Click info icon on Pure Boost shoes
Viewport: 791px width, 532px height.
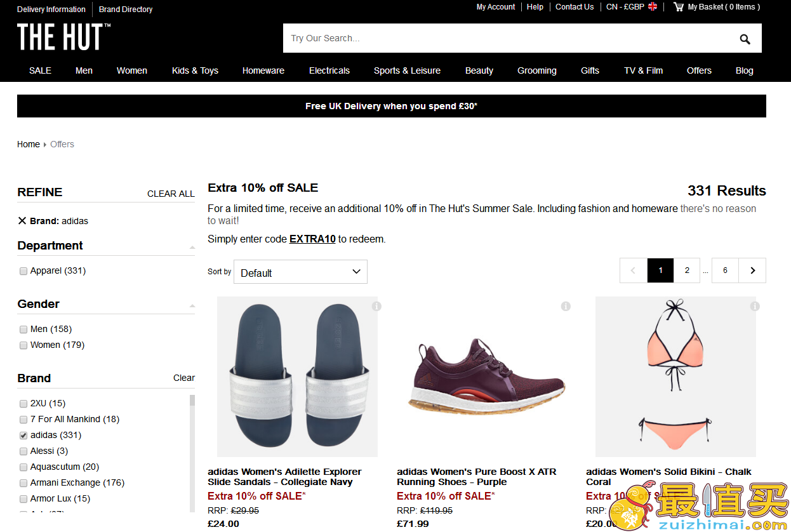click(566, 306)
